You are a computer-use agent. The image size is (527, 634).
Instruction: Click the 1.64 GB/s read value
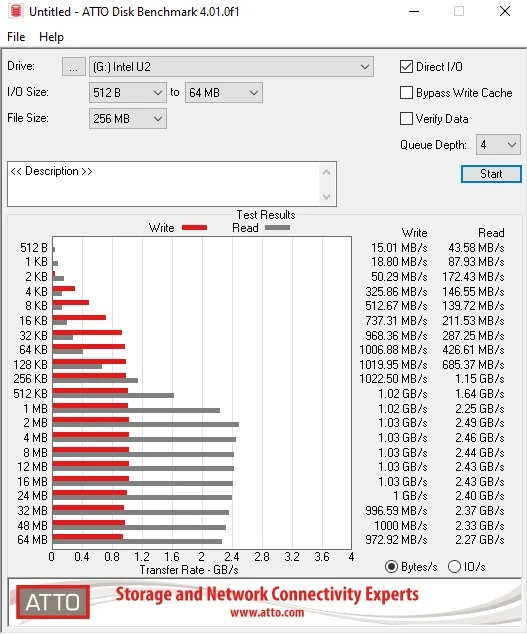(480, 394)
